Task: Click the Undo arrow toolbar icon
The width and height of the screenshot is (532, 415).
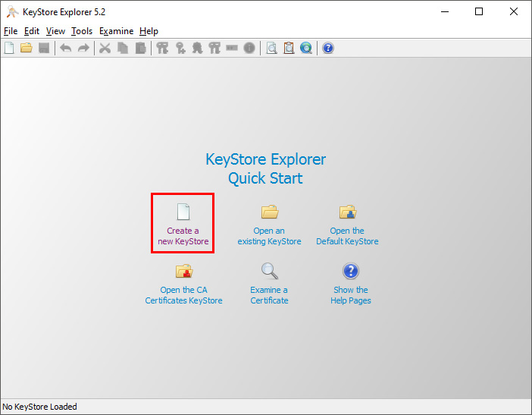Action: (x=65, y=48)
